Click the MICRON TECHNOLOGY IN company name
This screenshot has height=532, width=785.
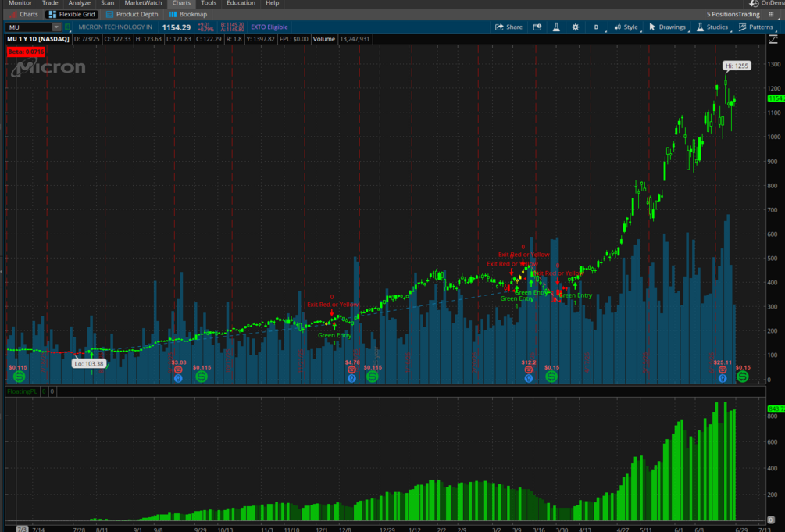[115, 27]
